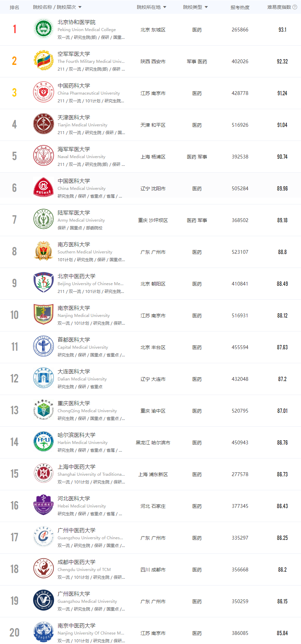Image resolution: width=301 pixels, height=644 pixels.
Task: Open the 南京中医药大学 logo
Action: (44, 633)
